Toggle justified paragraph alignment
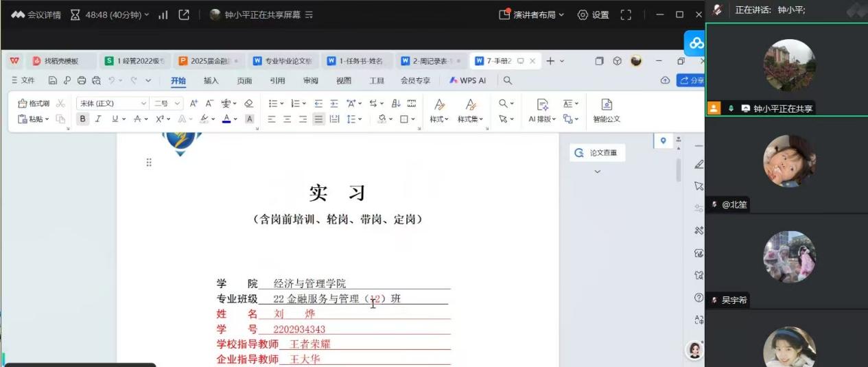This screenshot has height=367, width=868. pos(318,119)
